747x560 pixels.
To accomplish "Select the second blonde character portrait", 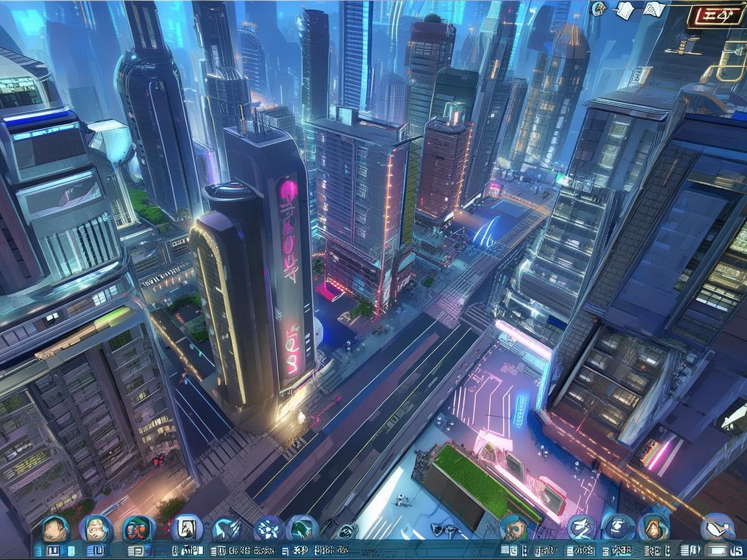I will coord(96,528).
